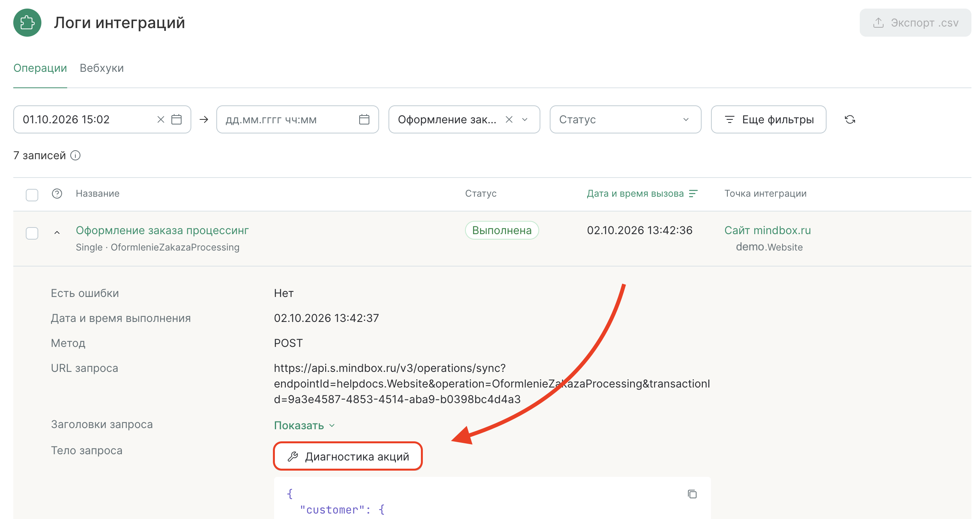This screenshot has width=980, height=519.
Task: Expand the Оформление зак... operation dropdown
Action: coord(525,119)
